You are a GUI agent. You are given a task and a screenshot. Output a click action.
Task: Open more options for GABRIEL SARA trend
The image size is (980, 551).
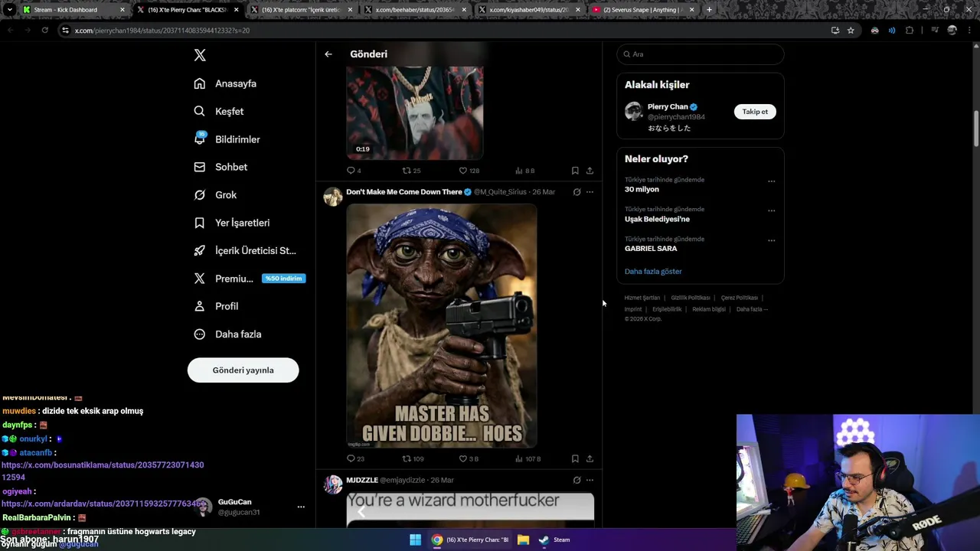pos(771,240)
